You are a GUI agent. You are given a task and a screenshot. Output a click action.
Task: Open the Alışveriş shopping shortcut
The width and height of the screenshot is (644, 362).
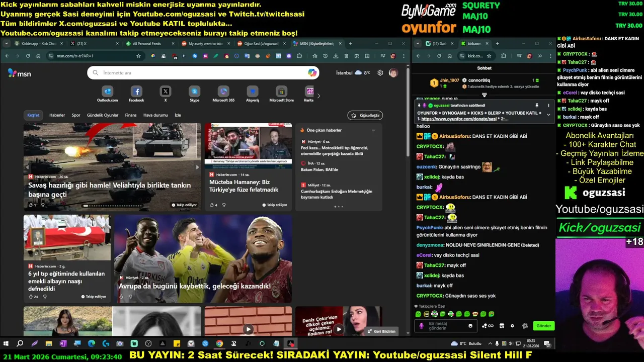pyautogui.click(x=253, y=94)
